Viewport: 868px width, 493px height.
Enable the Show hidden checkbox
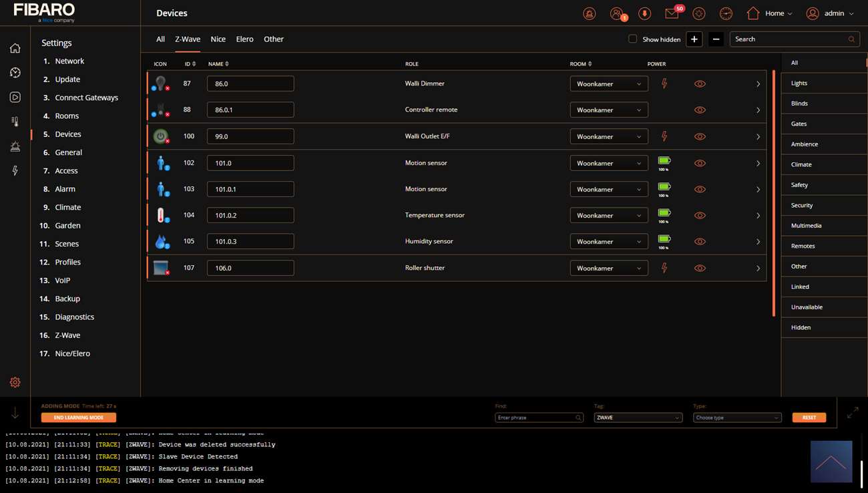click(632, 39)
